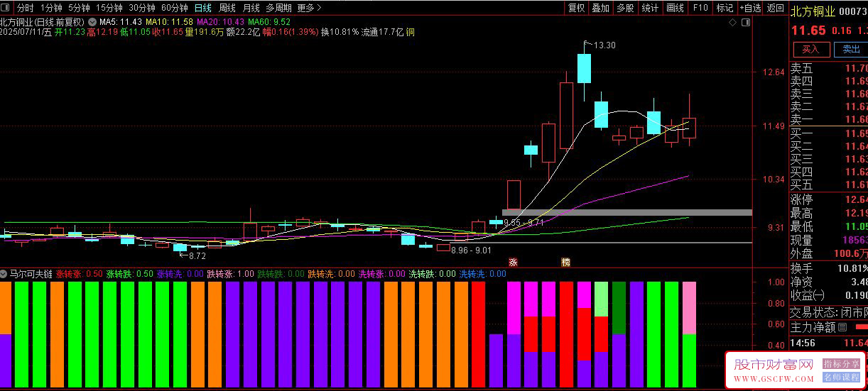
Task: Click the diamond icon above chart
Action: [733, 22]
